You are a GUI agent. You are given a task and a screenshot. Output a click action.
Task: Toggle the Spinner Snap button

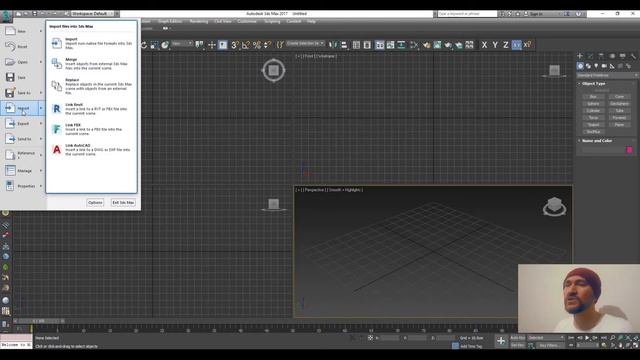[268, 45]
